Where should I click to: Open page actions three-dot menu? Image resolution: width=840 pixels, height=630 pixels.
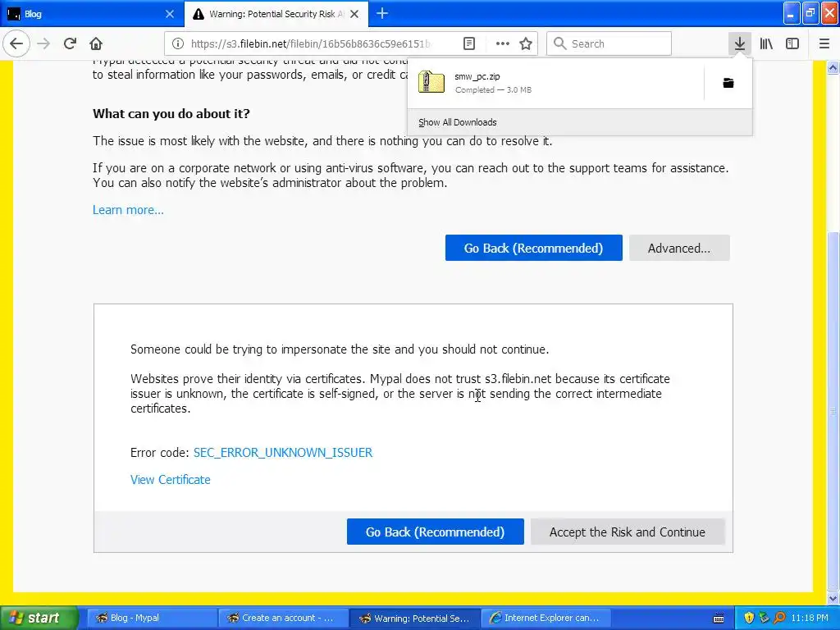pos(503,44)
